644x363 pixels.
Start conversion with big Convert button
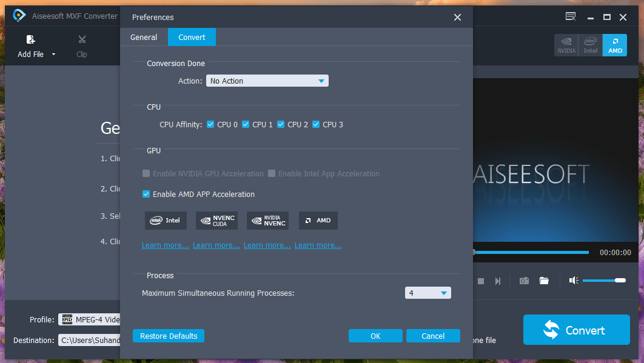(x=576, y=330)
